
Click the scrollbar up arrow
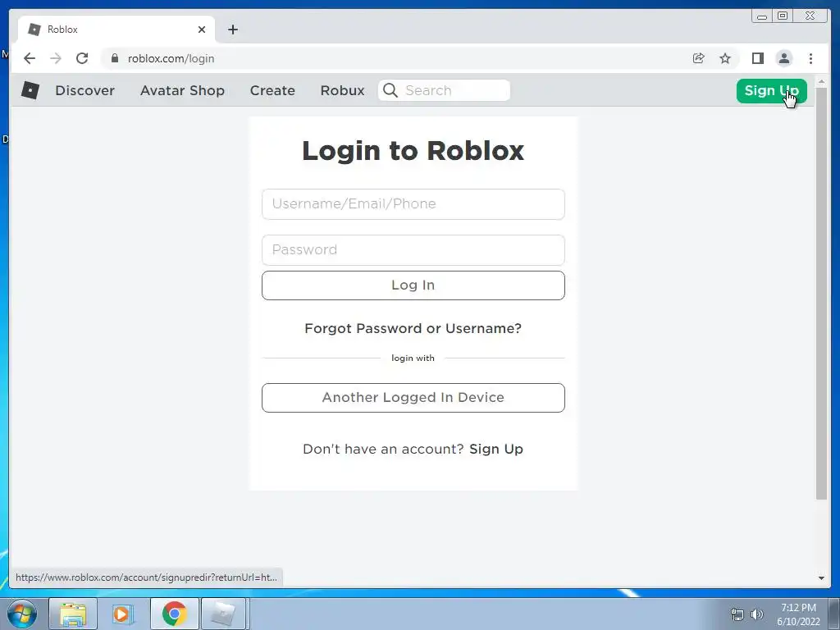click(x=821, y=81)
